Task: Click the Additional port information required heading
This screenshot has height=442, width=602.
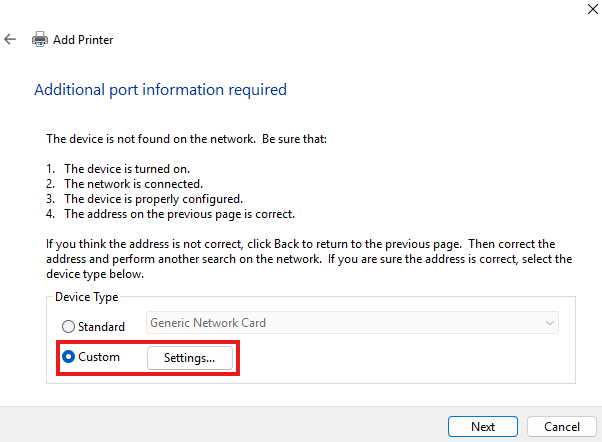Action: [x=160, y=90]
